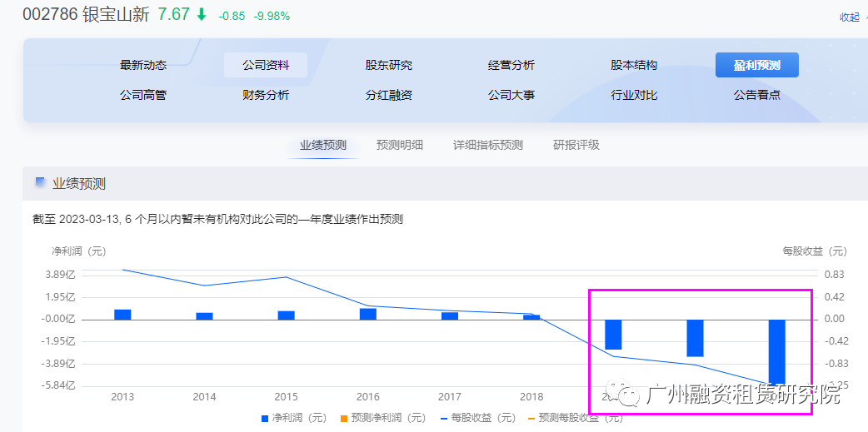Open the 经营分析 section
This screenshot has width=868, height=432.
(x=511, y=65)
